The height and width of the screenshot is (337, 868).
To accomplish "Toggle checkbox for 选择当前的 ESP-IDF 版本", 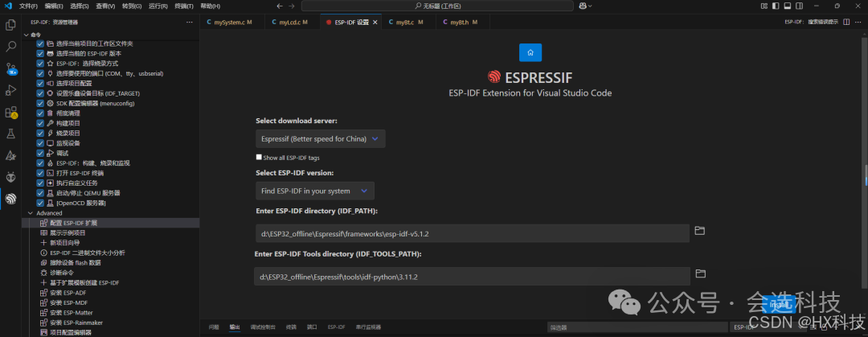I will [x=40, y=54].
